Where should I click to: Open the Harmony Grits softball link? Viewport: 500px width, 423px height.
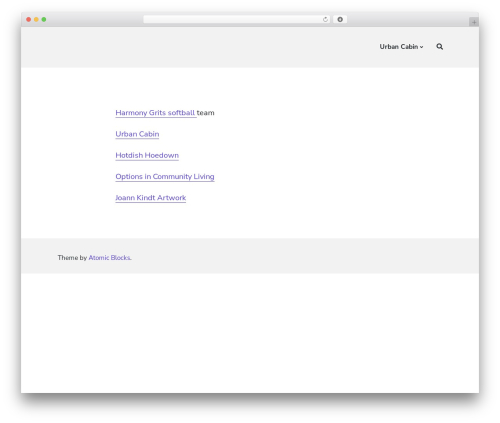(x=155, y=113)
